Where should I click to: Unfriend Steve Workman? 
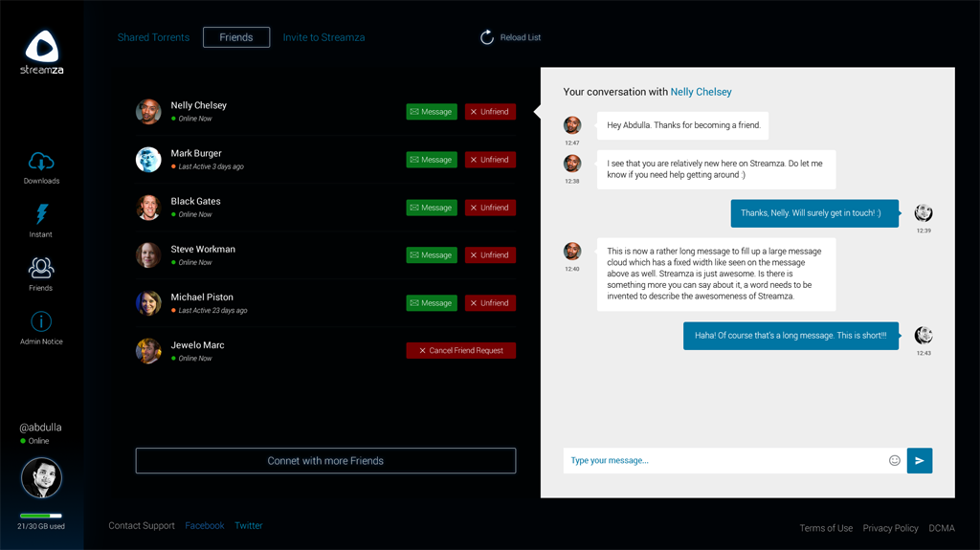(490, 255)
